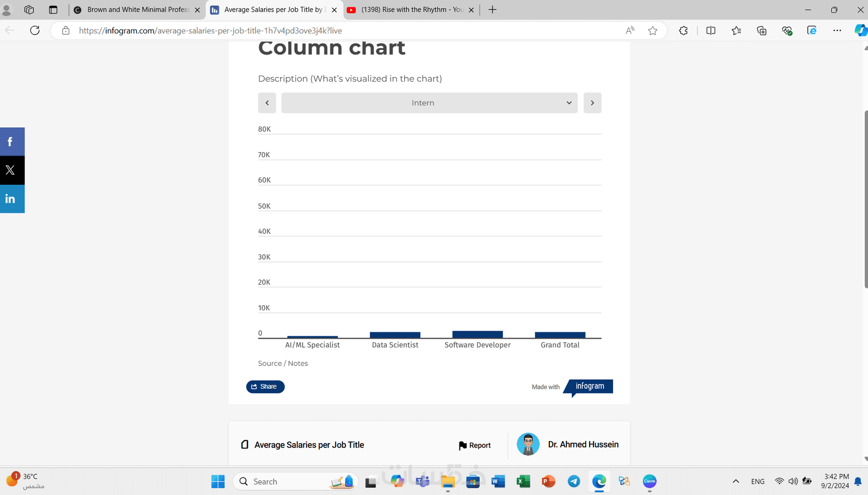Open browser Extensions puzzle icon
Image resolution: width=868 pixels, height=495 pixels.
click(683, 31)
